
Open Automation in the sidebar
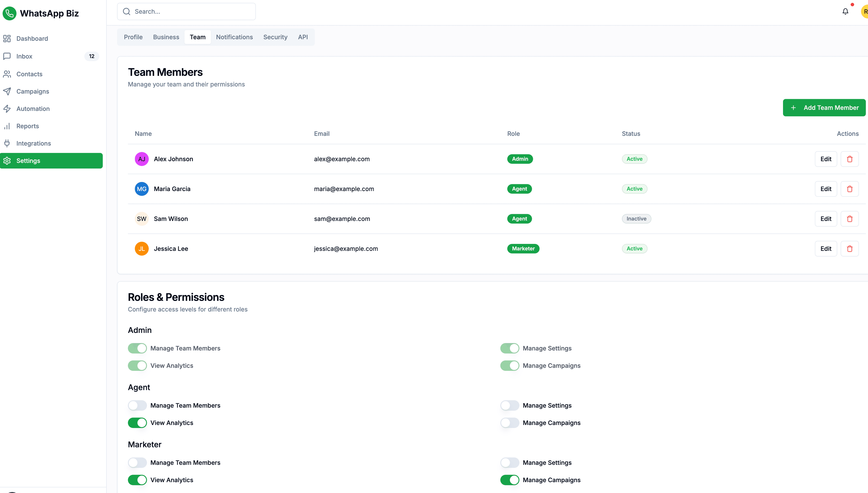coord(52,109)
